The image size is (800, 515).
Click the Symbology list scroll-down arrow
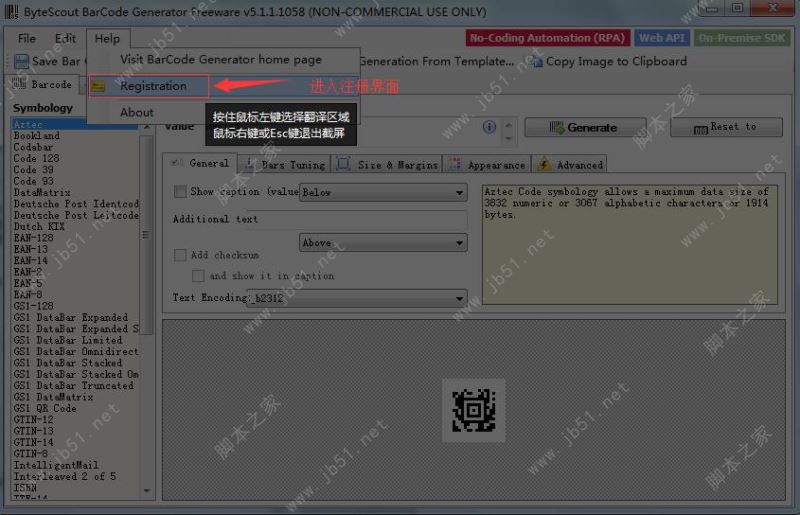[x=146, y=491]
